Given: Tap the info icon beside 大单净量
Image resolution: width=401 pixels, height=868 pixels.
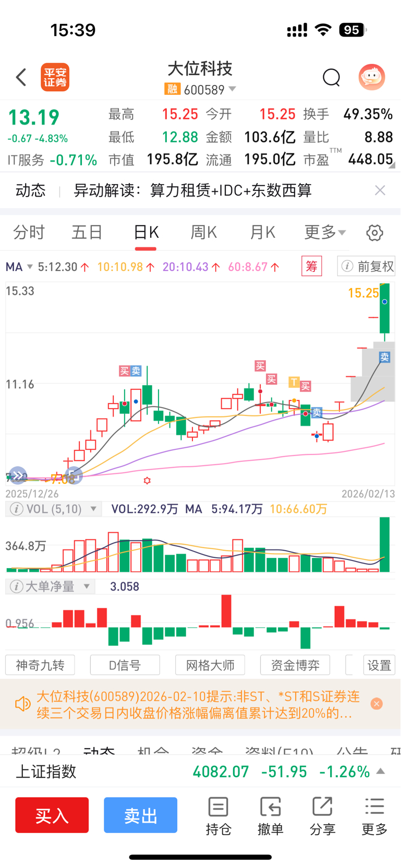Looking at the screenshot, I should point(17,586).
